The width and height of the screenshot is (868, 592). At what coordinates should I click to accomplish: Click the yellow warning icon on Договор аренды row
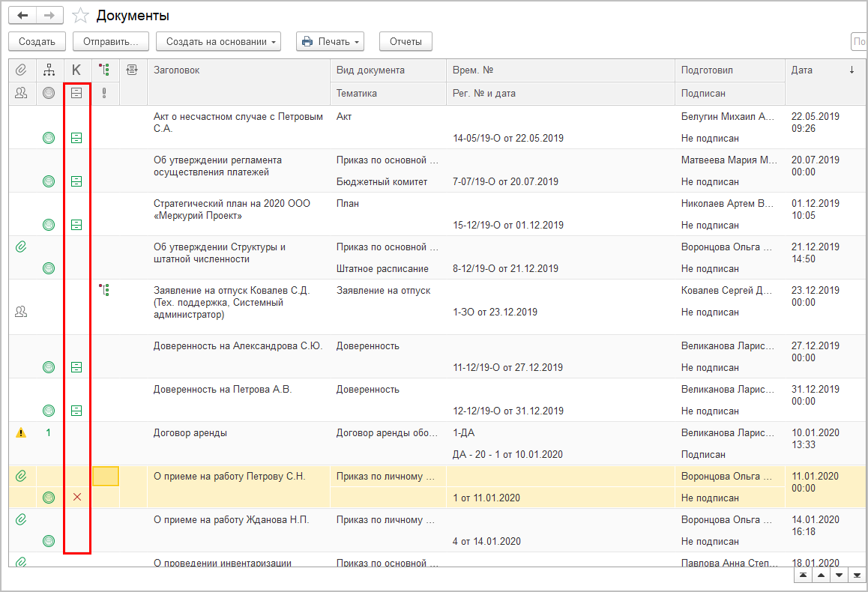21,432
